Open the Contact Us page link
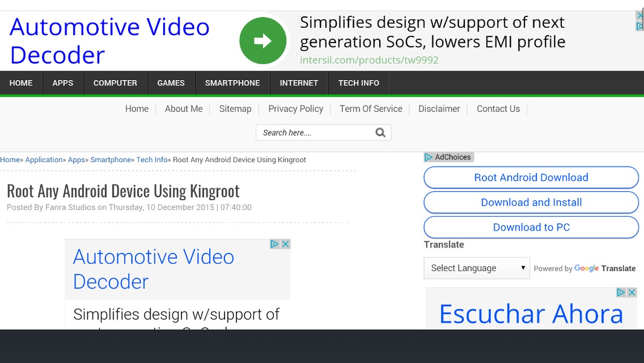 pyautogui.click(x=498, y=109)
